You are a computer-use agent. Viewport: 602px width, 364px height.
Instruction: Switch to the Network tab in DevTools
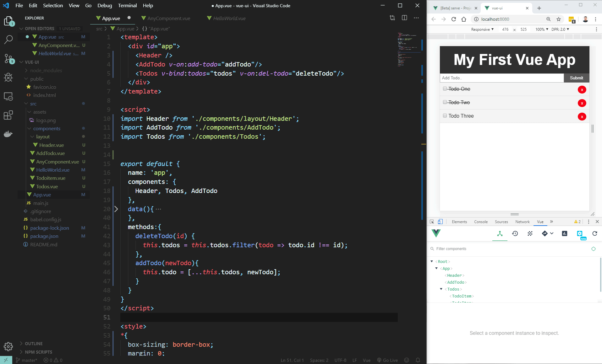pyautogui.click(x=522, y=222)
